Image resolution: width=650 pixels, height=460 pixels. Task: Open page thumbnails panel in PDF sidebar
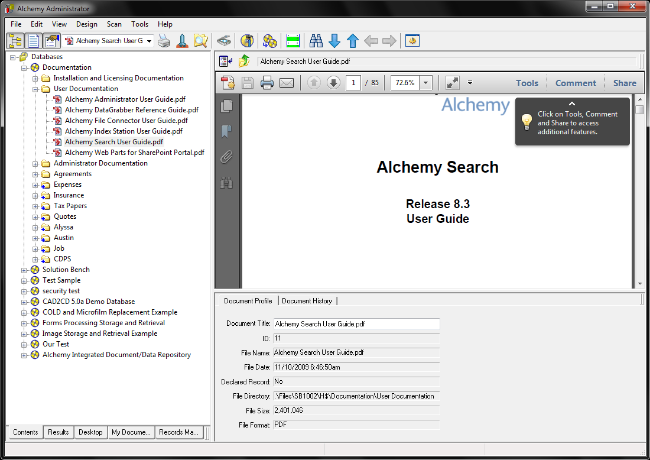pyautogui.click(x=227, y=106)
